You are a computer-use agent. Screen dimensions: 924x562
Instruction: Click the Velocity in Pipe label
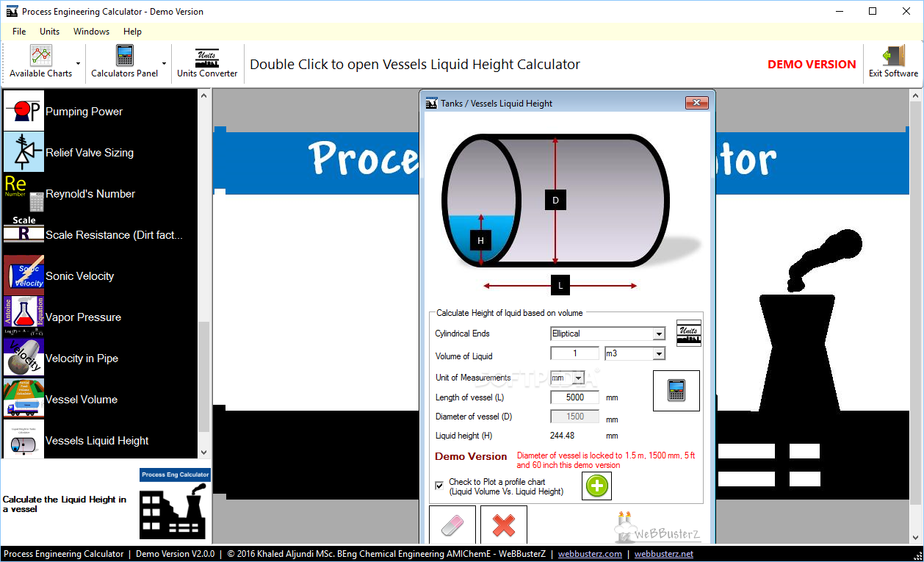click(82, 359)
